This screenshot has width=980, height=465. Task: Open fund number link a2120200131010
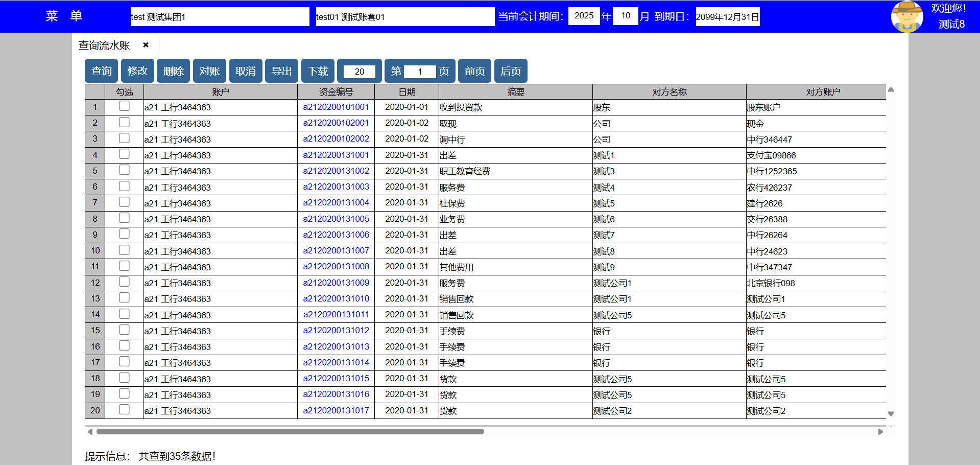(336, 298)
